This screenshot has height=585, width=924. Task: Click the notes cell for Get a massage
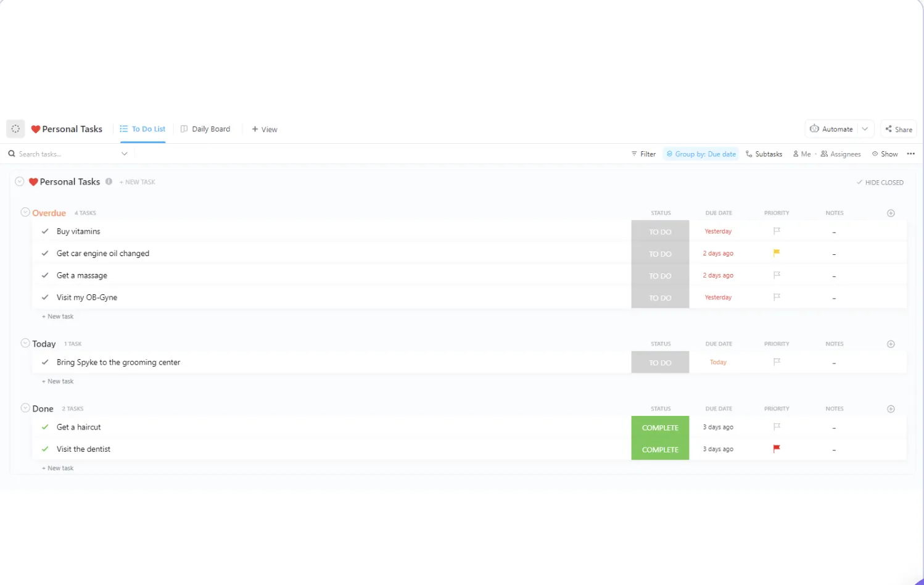point(834,276)
